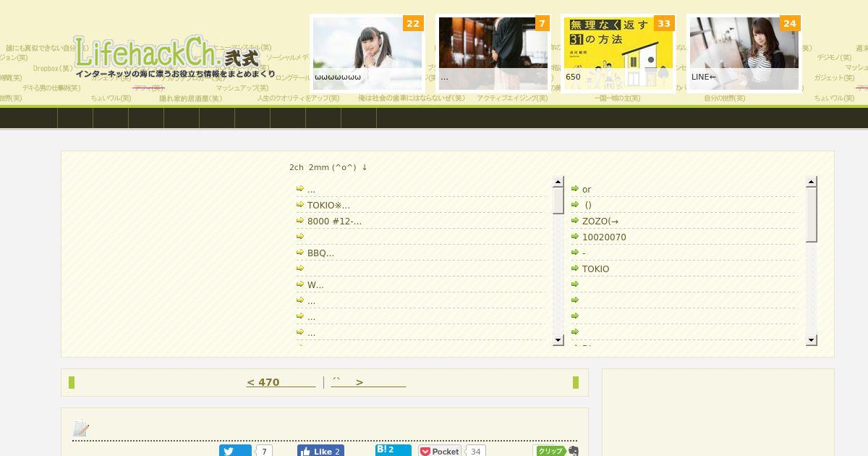The width and height of the screenshot is (868, 456).
Task: Open the thumbnail with badge 22
Action: coord(367,54)
